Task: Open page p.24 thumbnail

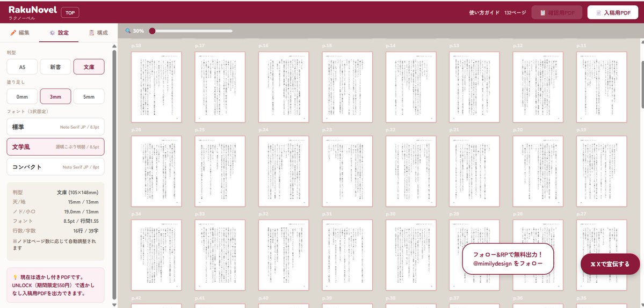Action: (284, 171)
